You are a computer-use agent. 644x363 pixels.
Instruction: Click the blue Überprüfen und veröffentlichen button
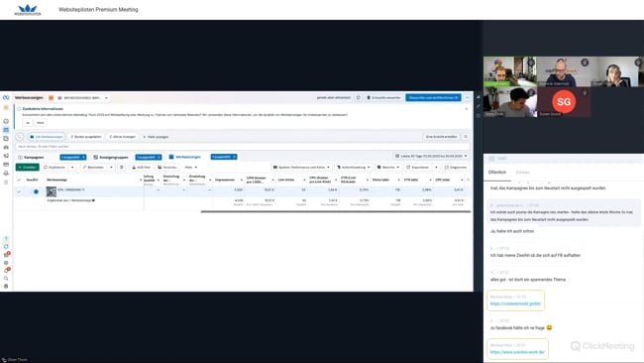[x=433, y=98]
